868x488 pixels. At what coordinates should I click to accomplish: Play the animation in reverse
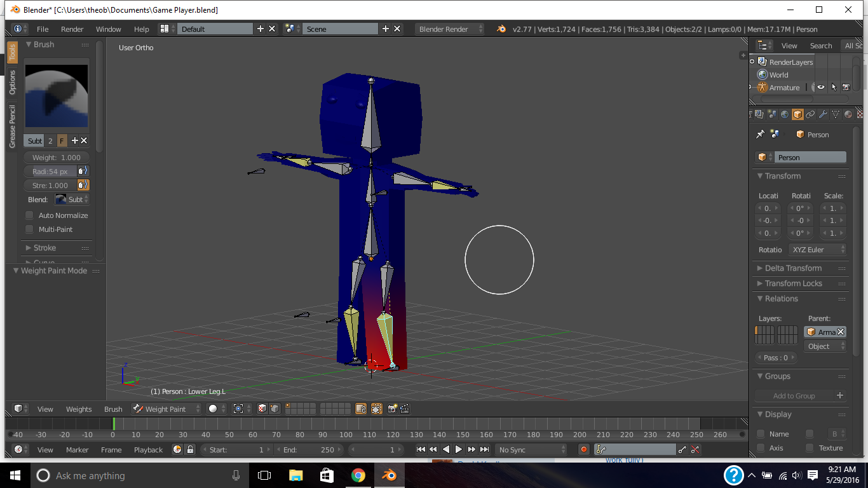pyautogui.click(x=446, y=449)
